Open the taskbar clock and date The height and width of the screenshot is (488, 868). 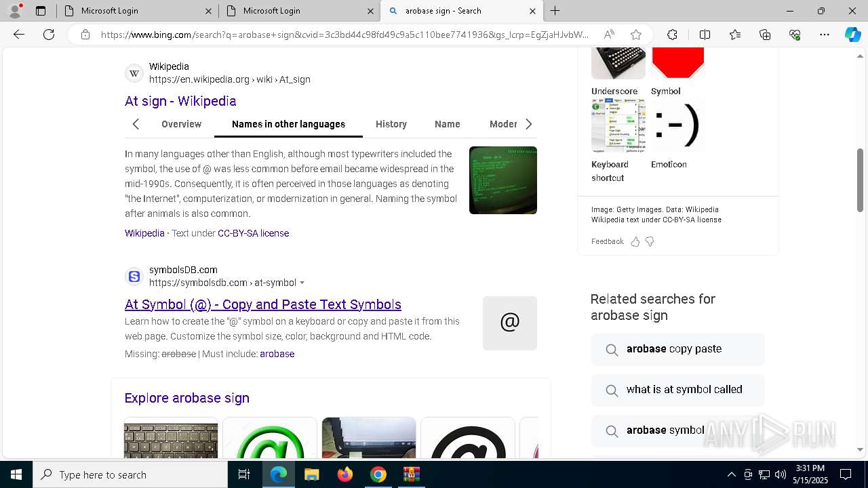coord(810,474)
